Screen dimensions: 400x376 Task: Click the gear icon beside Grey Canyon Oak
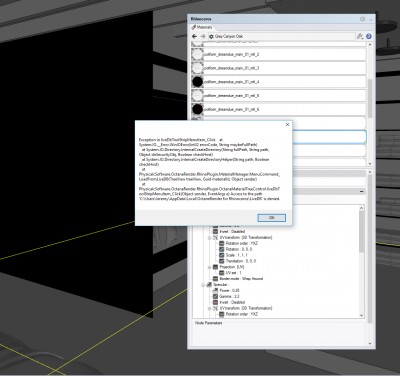click(211, 36)
